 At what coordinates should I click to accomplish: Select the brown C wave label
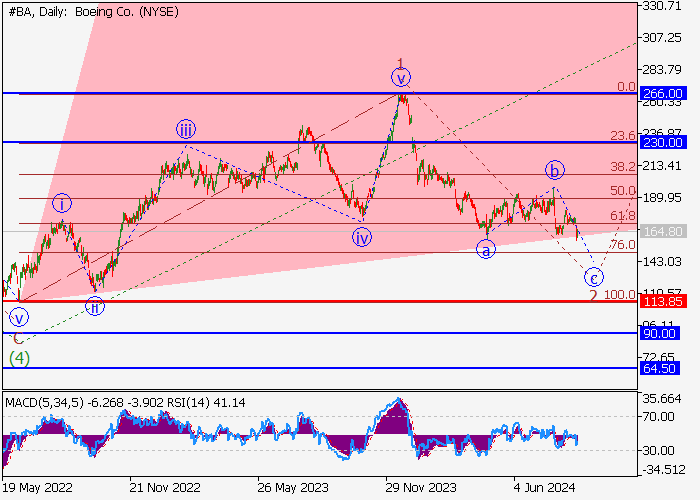(x=18, y=339)
